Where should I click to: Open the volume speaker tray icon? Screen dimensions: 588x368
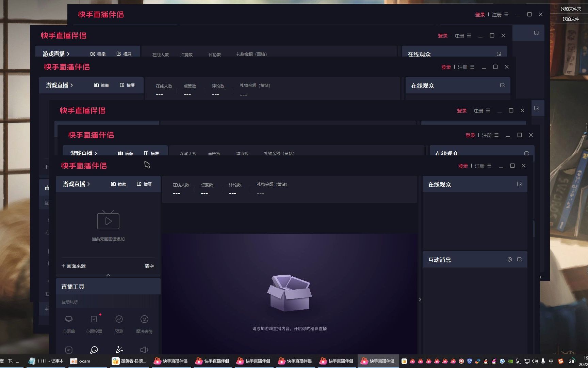click(535, 361)
